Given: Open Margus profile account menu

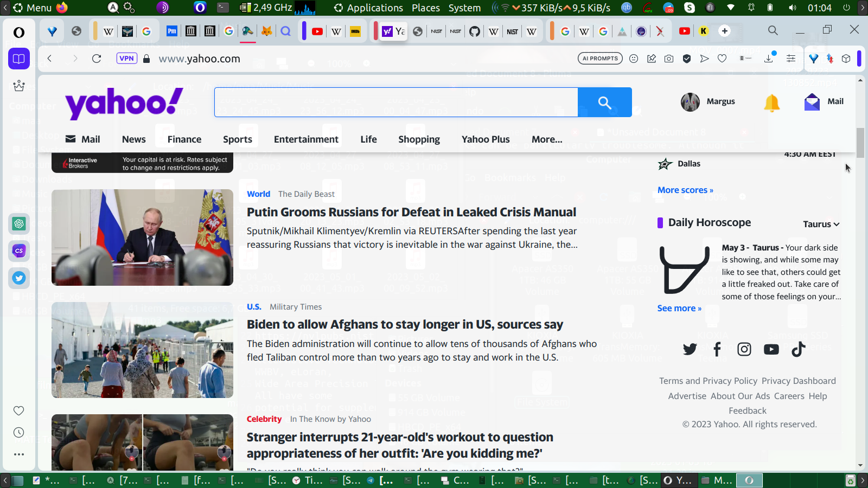Looking at the screenshot, I should pyautogui.click(x=708, y=101).
